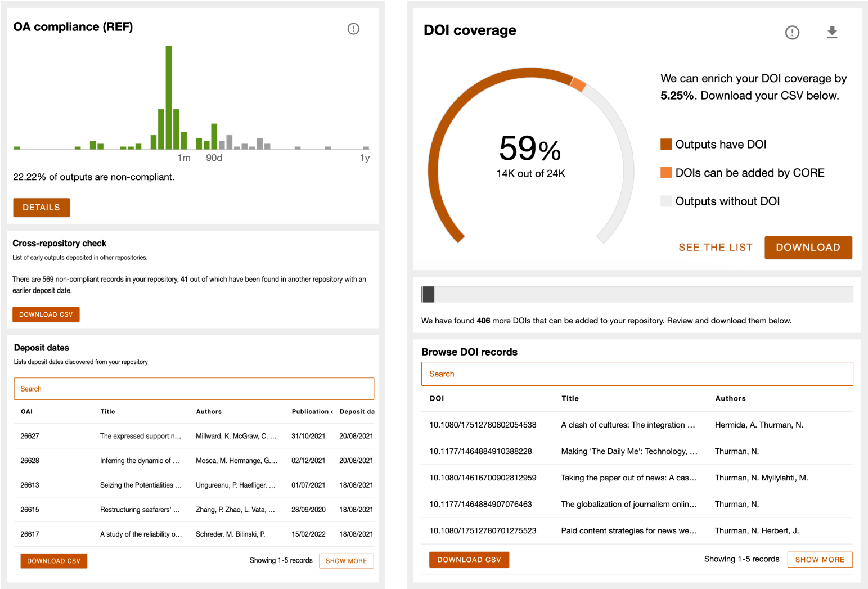Download CSV under Deposit dates table
Viewport: 868px width, 589px height.
(54, 561)
